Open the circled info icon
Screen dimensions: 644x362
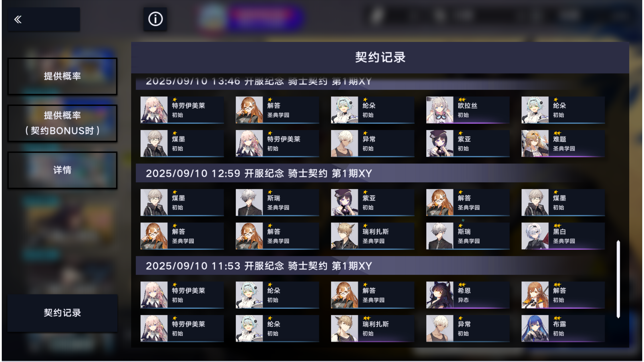point(155,19)
